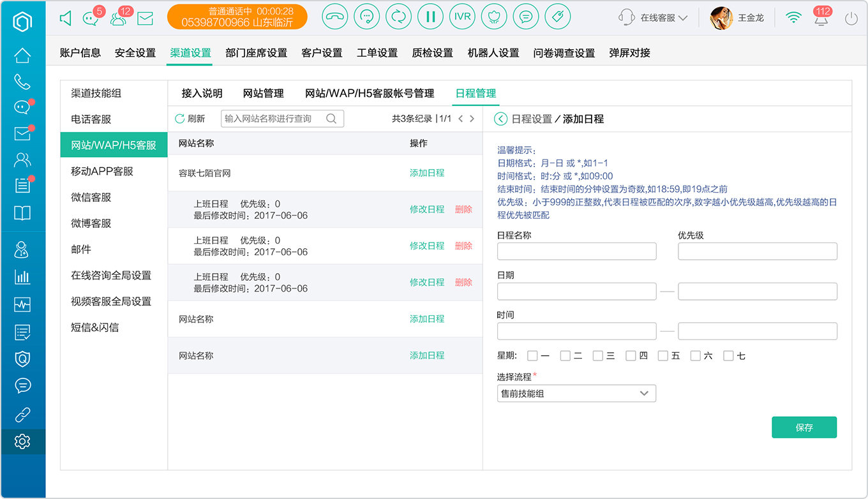The height and width of the screenshot is (499, 868).
Task: Open the IVR transfer button
Action: (462, 17)
